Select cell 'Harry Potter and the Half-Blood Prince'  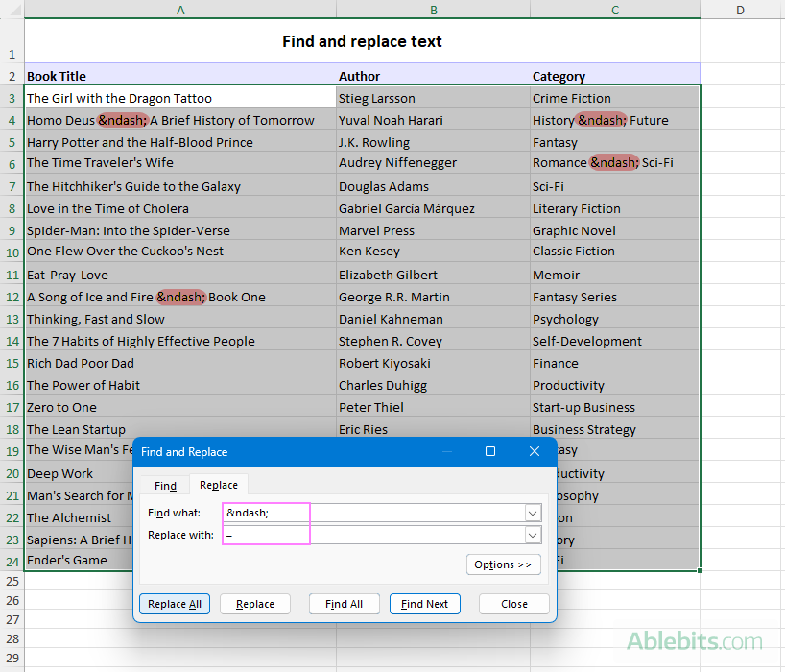pos(180,142)
